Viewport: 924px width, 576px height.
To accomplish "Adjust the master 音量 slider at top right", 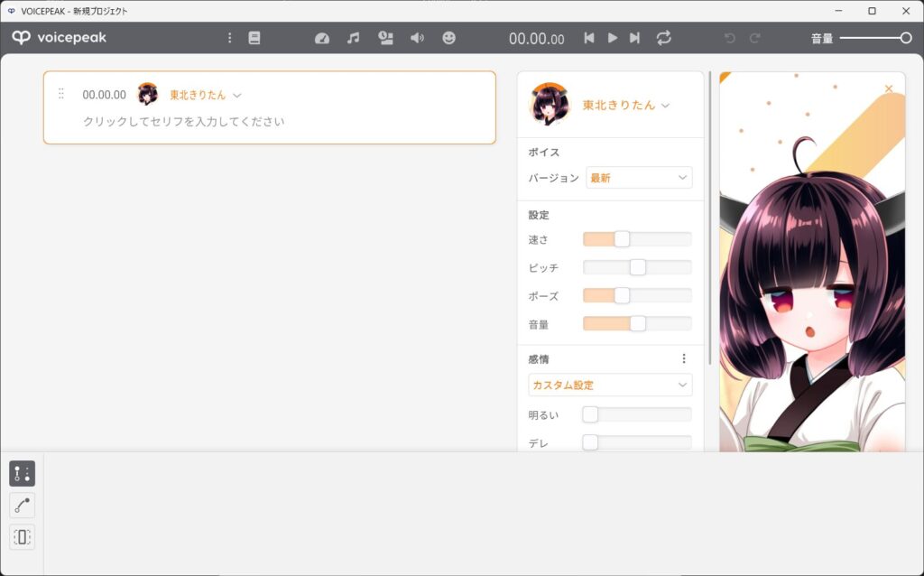I will pyautogui.click(x=876, y=38).
